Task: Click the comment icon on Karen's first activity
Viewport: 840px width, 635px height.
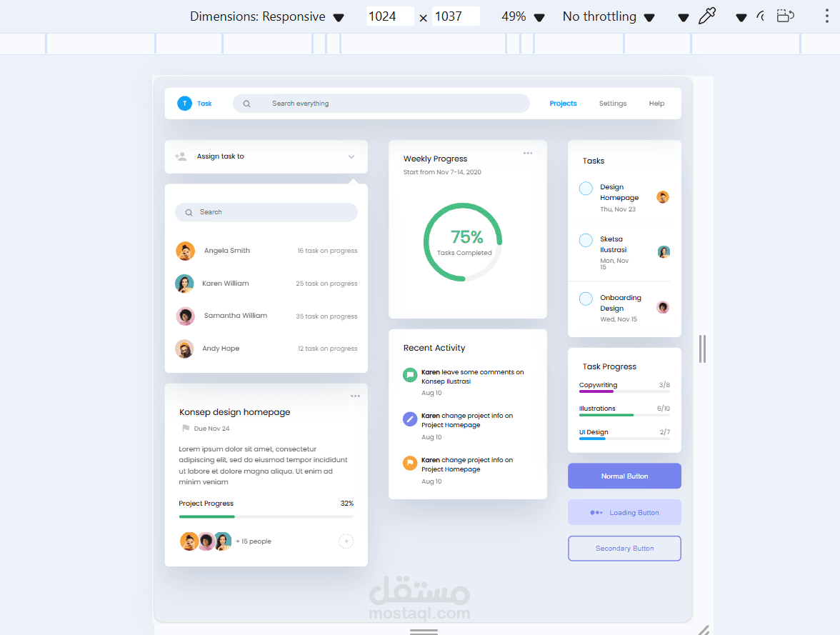Action: click(x=409, y=374)
